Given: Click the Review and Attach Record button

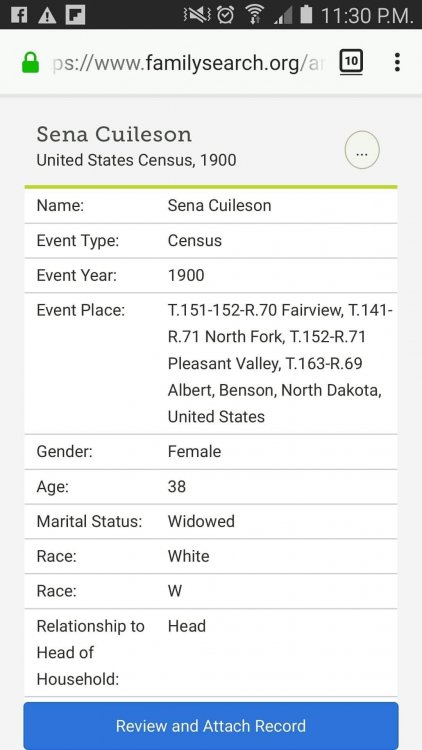Looking at the screenshot, I should [x=211, y=726].
